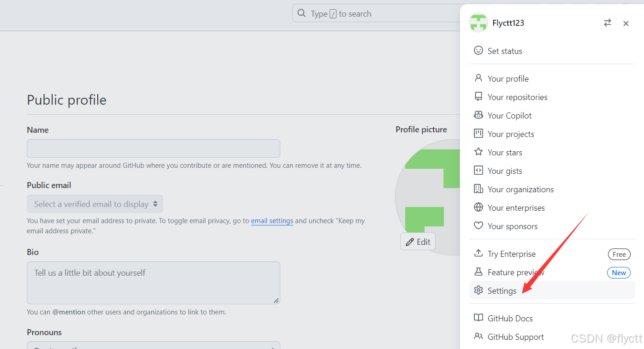Screen dimensions: 644x349
Task: Click the gear icon beside Settings
Action: (479, 290)
